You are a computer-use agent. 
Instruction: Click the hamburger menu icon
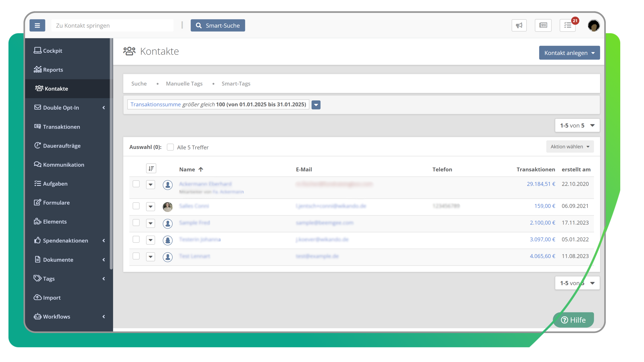37,25
